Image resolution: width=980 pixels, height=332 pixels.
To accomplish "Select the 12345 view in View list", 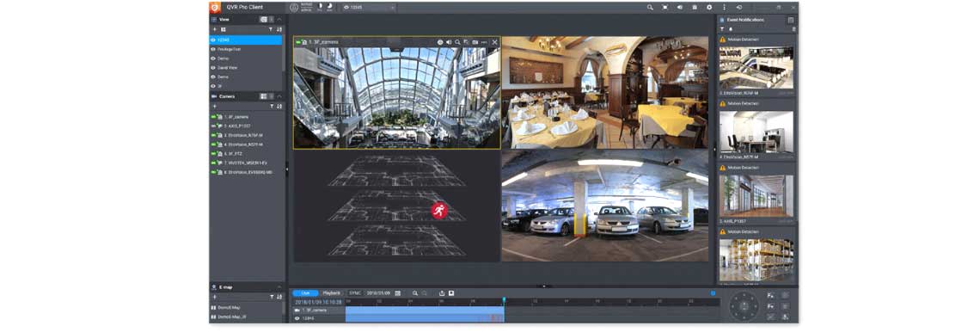I will tap(246, 40).
